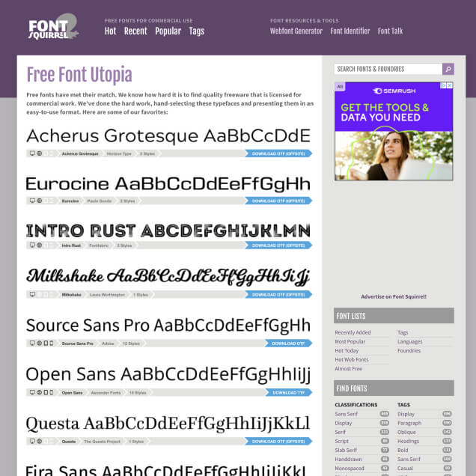
Task: Download Eurocine OTF offsite
Action: [278, 201]
